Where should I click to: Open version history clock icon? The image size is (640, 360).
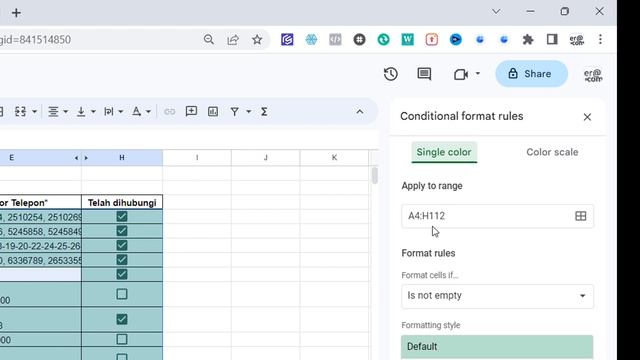point(391,74)
